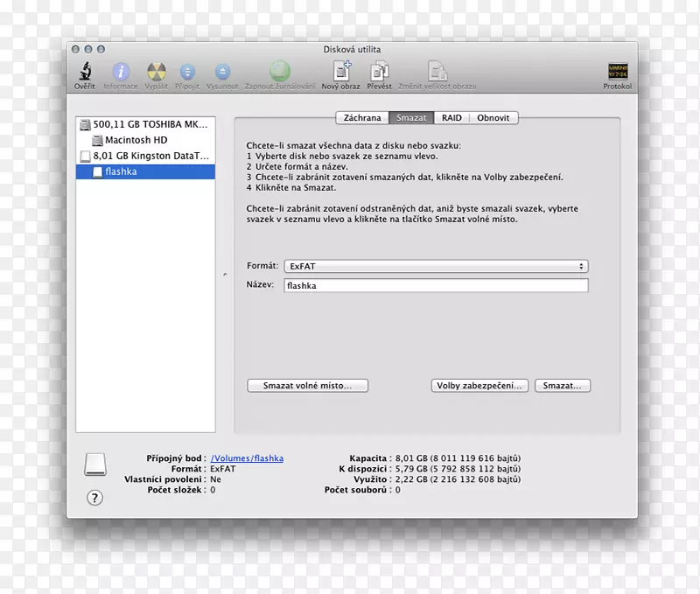The height and width of the screenshot is (594, 700).
Task: Click the Ověřit verify disk icon
Action: (x=84, y=73)
